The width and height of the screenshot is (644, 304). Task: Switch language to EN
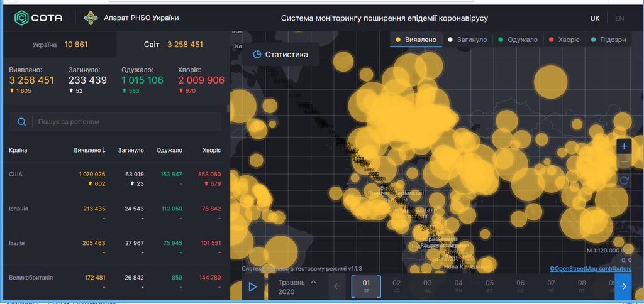point(619,18)
